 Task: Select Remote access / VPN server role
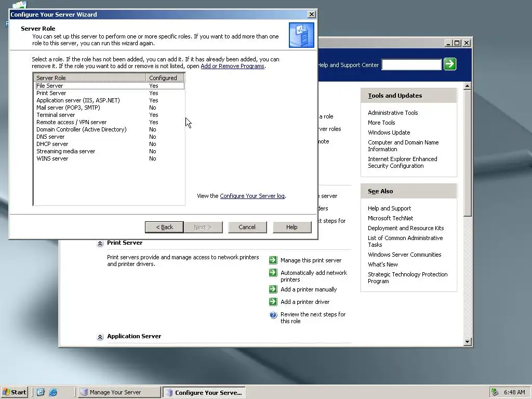point(110,122)
